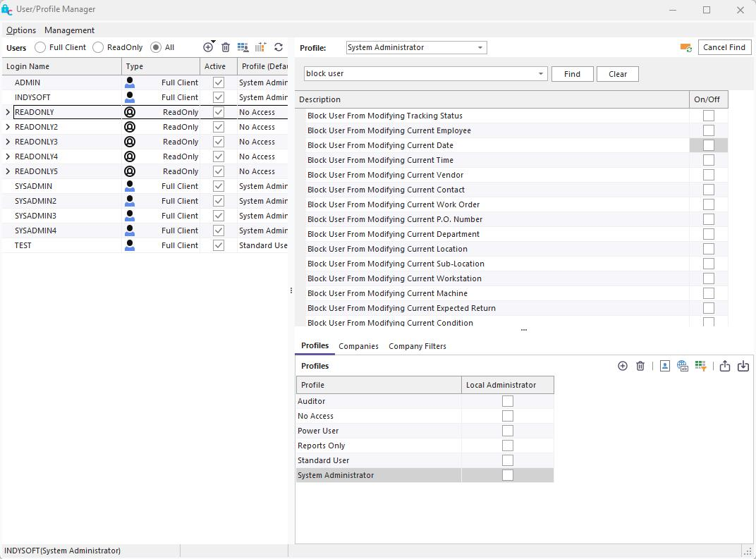
Task: Click the export profile upload icon
Action: tap(724, 366)
